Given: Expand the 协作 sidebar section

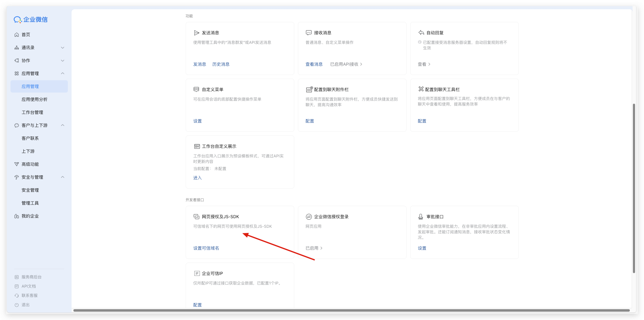Looking at the screenshot, I should (63, 61).
